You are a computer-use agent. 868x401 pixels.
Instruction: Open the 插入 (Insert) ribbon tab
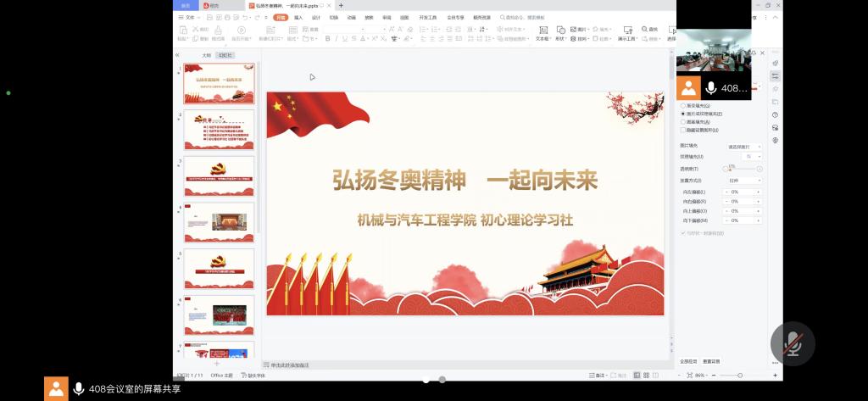(298, 17)
